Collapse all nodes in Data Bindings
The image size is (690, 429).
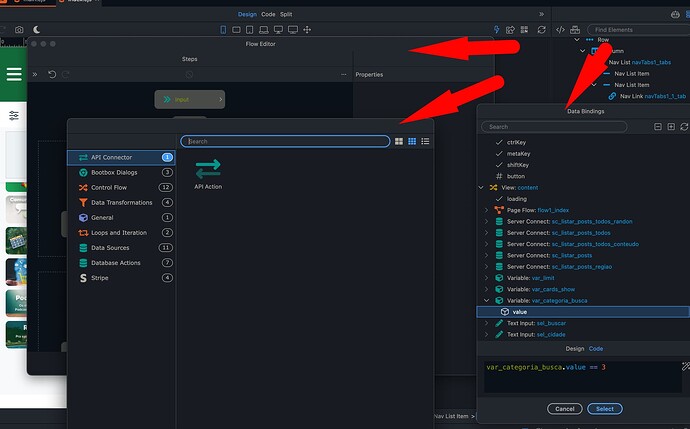pyautogui.click(x=658, y=127)
